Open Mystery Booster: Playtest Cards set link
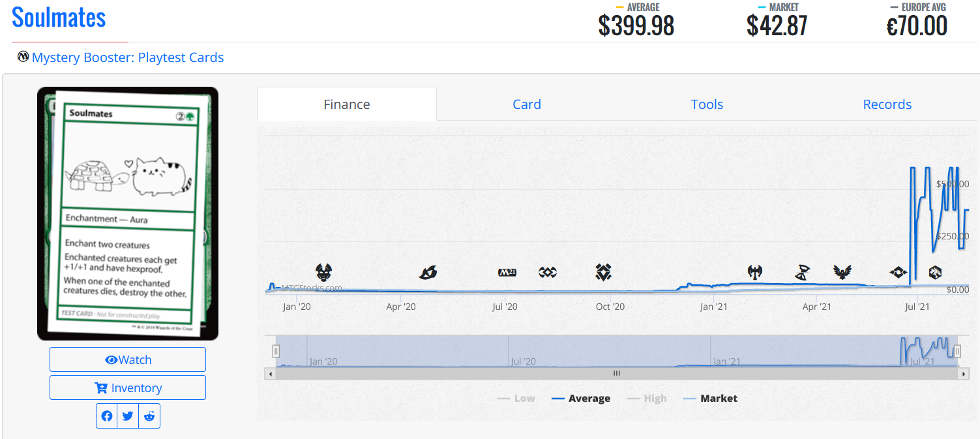 128,57
